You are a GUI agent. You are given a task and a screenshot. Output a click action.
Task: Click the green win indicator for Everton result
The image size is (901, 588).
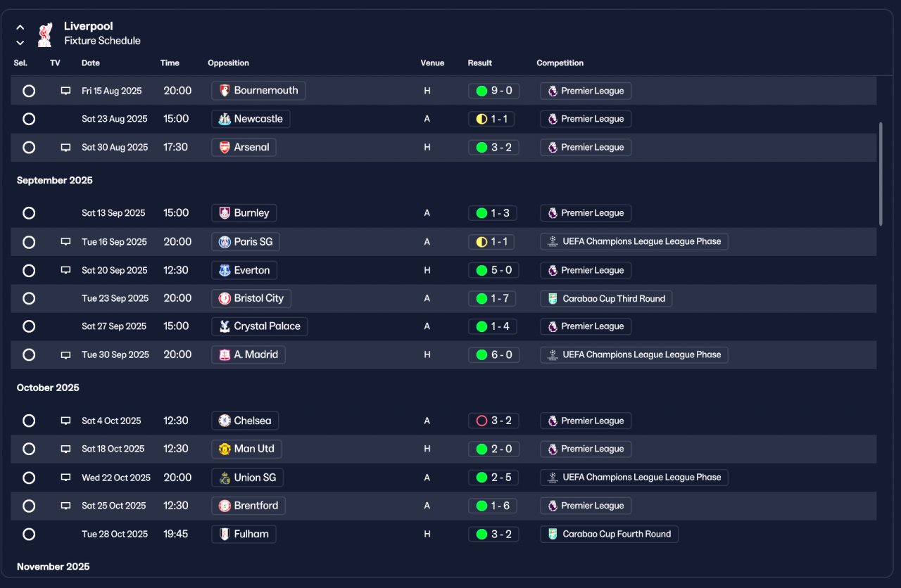pos(481,270)
